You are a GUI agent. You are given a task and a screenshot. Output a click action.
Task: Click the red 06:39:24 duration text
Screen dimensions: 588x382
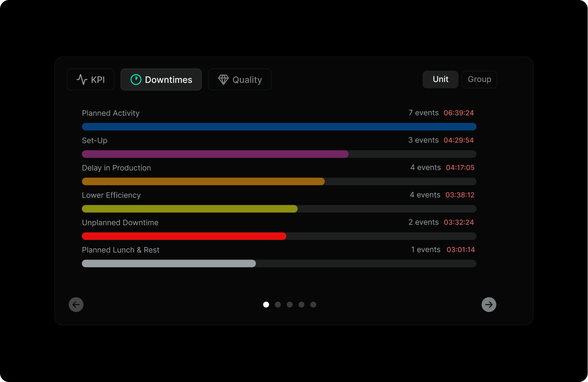[x=459, y=113]
